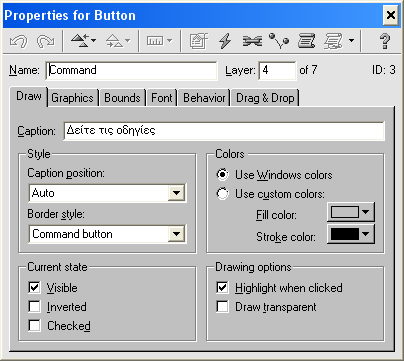
Task: Open the Stroke color swatch picker
Action: point(351,234)
